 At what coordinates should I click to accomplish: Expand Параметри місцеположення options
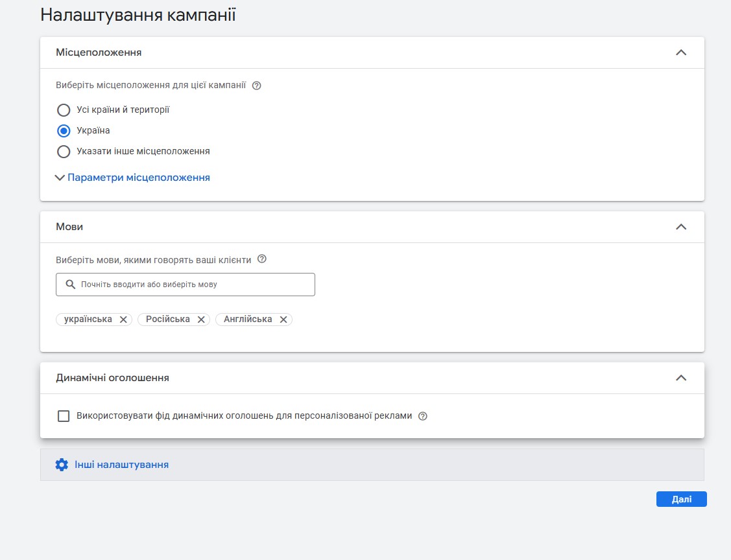[138, 178]
